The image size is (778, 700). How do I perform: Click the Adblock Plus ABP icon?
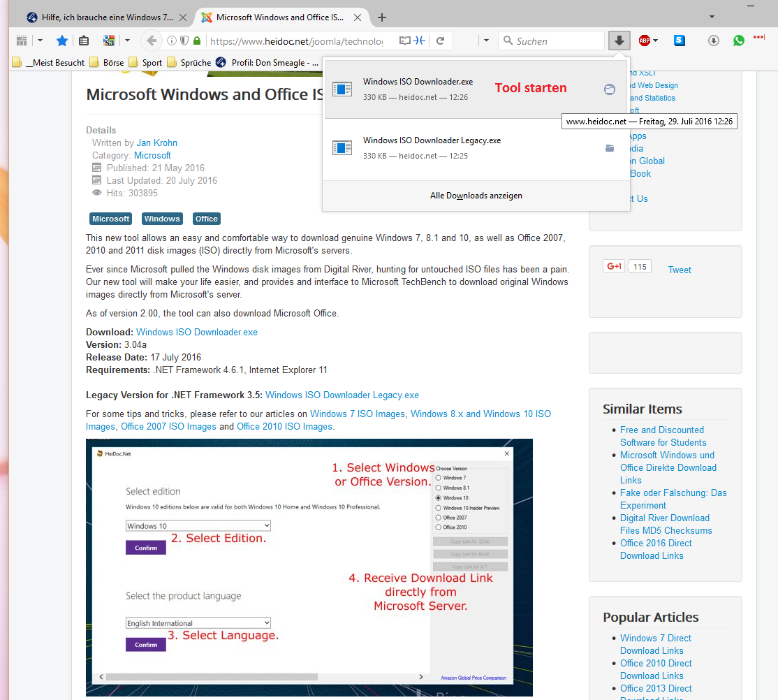pos(644,41)
